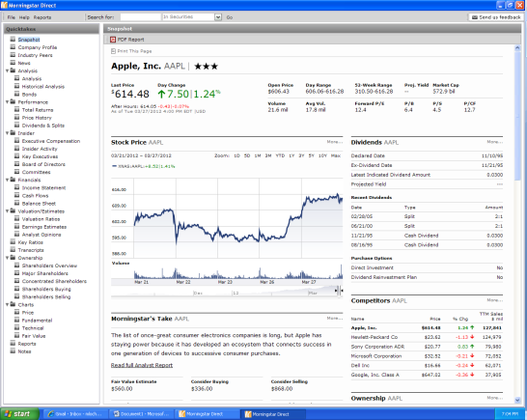
Task: Open Analyst Opinions in the tree
Action: pyautogui.click(x=42, y=235)
